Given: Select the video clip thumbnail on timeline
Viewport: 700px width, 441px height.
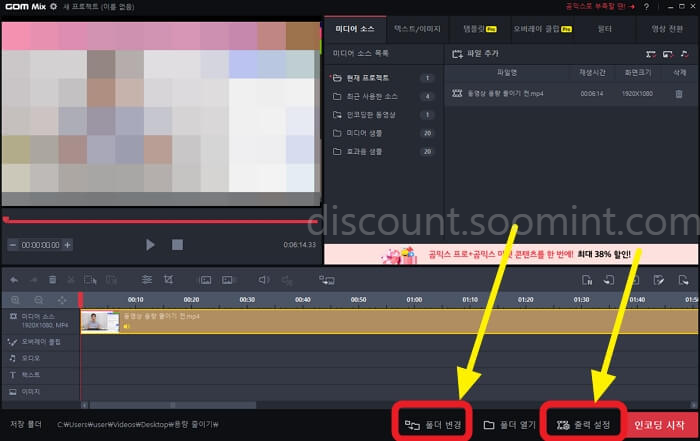Looking at the screenshot, I should (100, 321).
